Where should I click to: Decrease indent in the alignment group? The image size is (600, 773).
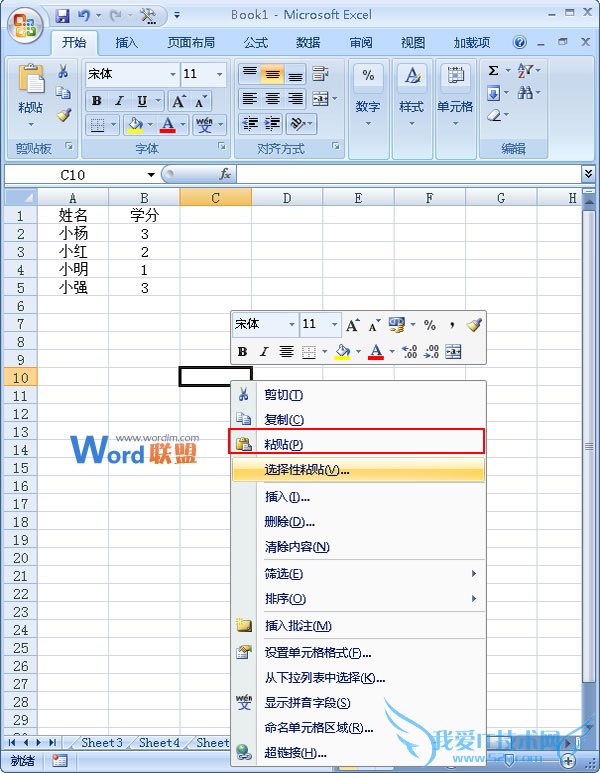[x=250, y=123]
